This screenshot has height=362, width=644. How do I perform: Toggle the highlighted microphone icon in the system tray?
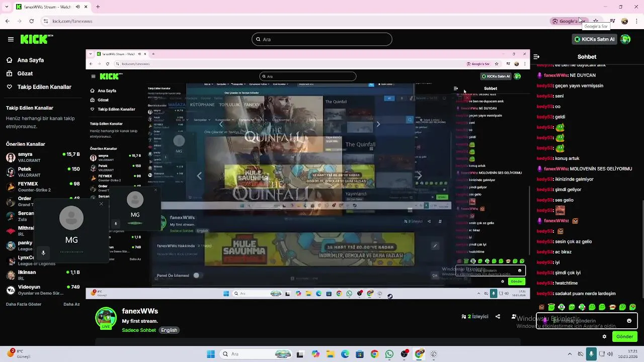(x=591, y=354)
